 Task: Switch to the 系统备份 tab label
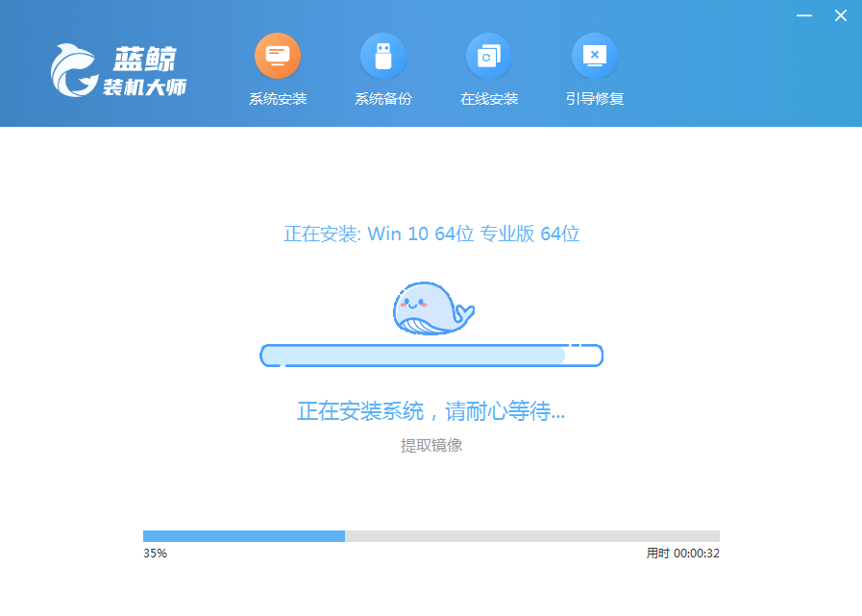(x=383, y=99)
